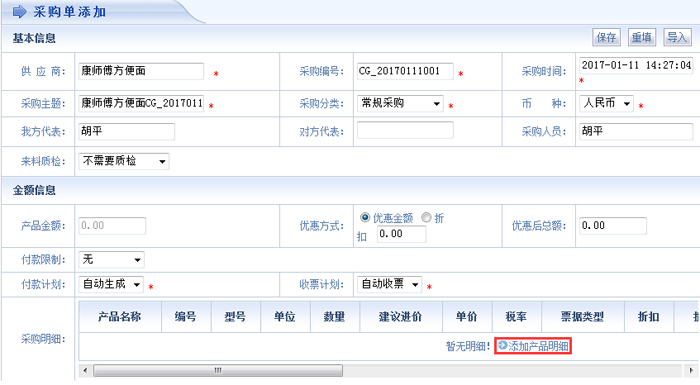The image size is (700, 385).
Task: Click the horizontal scrollbar right arrow
Action: click(691, 370)
